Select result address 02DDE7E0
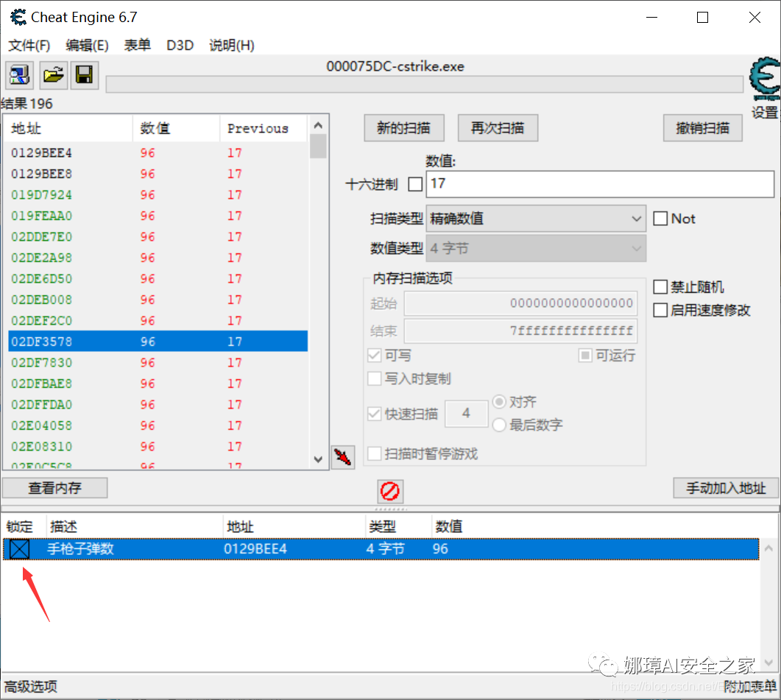Viewport: 781px width, 700px height. tap(41, 237)
